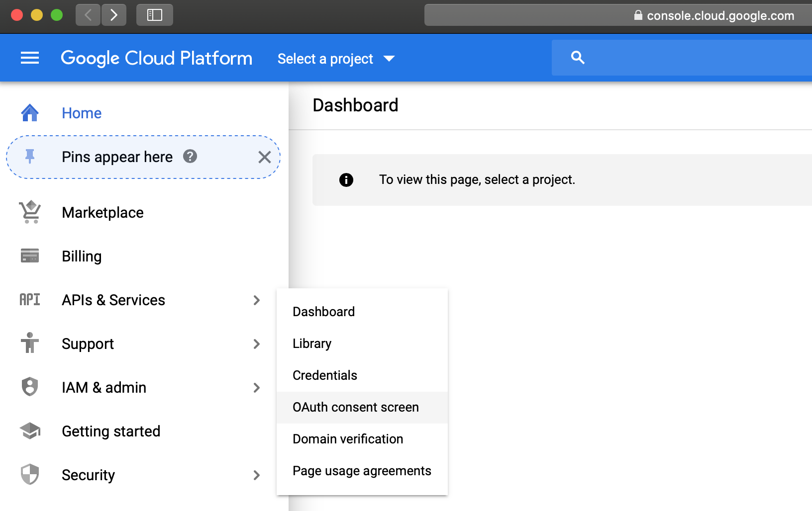Click the Support label in sidebar
Image resolution: width=812 pixels, height=511 pixels.
(x=88, y=344)
